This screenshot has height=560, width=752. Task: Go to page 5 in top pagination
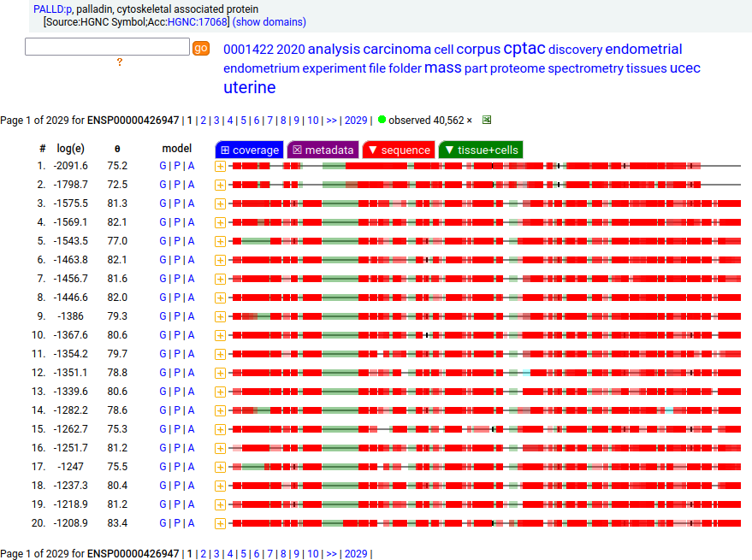point(244,121)
